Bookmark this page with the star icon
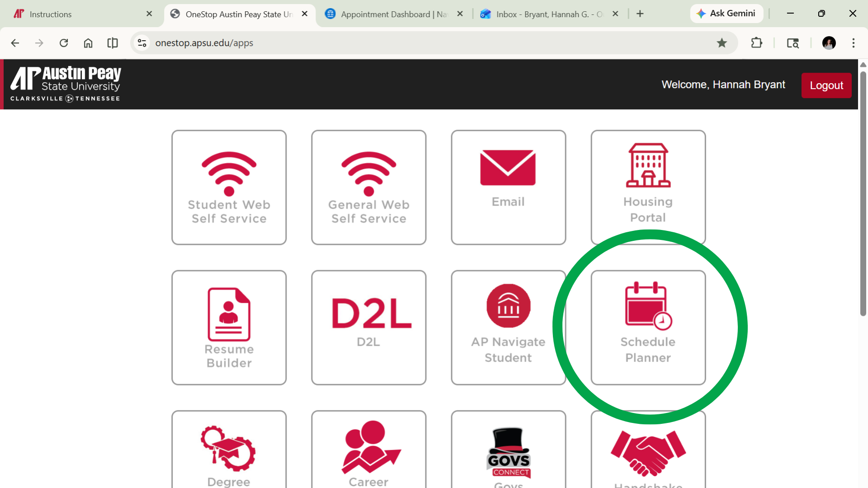Viewport: 868px width, 488px height. [x=722, y=43]
